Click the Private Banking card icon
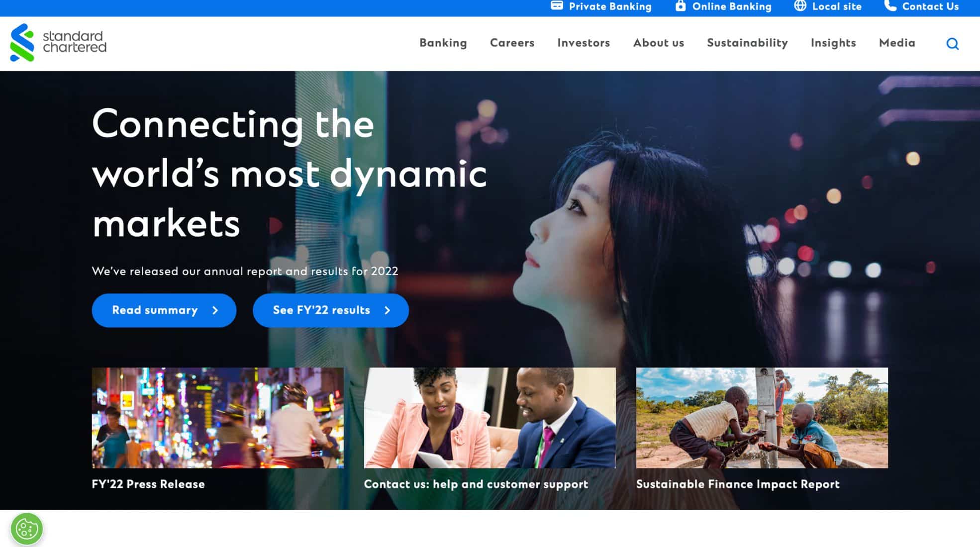This screenshot has height=547, width=980. click(x=556, y=6)
